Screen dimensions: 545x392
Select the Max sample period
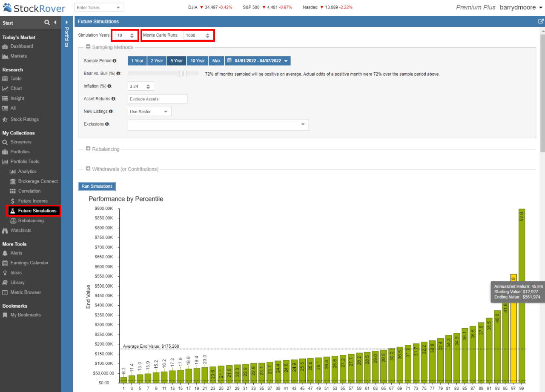pos(216,60)
